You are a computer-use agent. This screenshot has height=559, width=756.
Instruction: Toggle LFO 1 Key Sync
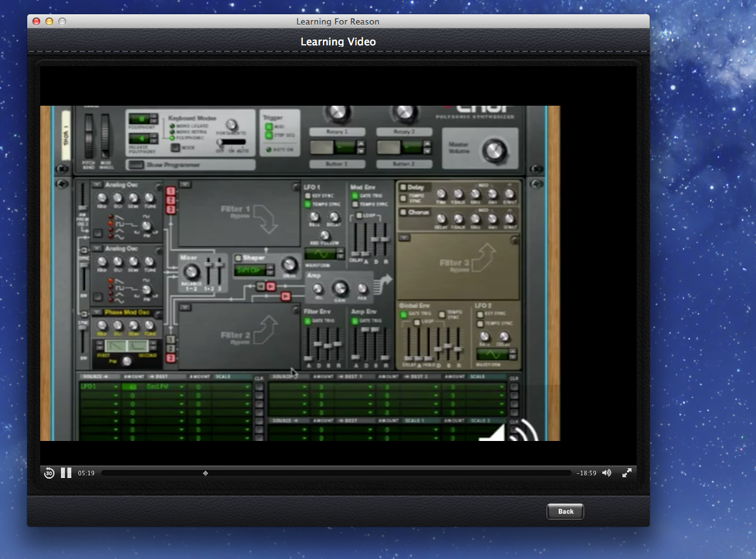click(307, 196)
